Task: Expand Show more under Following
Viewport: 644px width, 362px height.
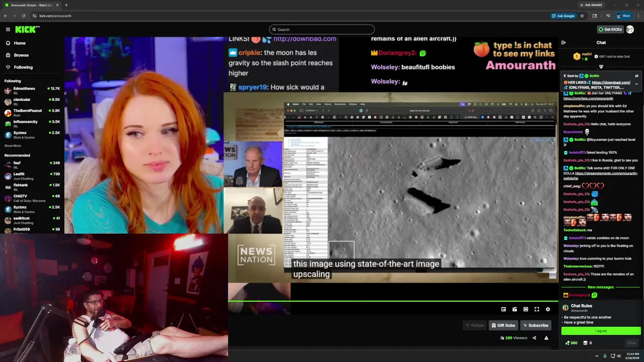Action: tap(13, 146)
